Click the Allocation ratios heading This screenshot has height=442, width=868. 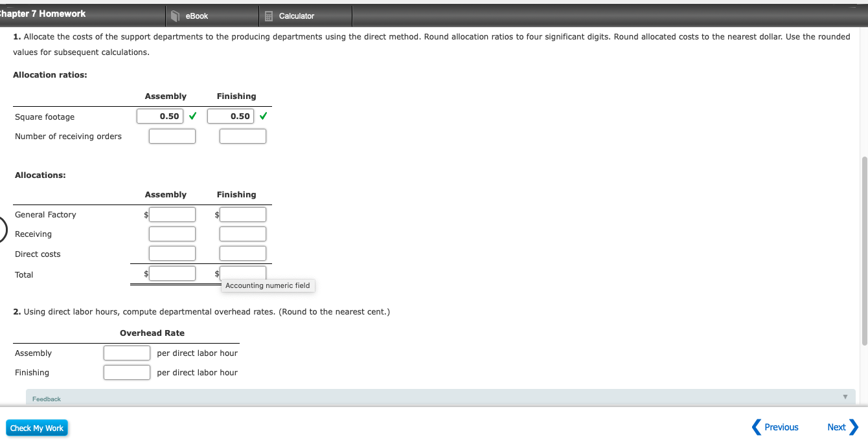pyautogui.click(x=50, y=75)
